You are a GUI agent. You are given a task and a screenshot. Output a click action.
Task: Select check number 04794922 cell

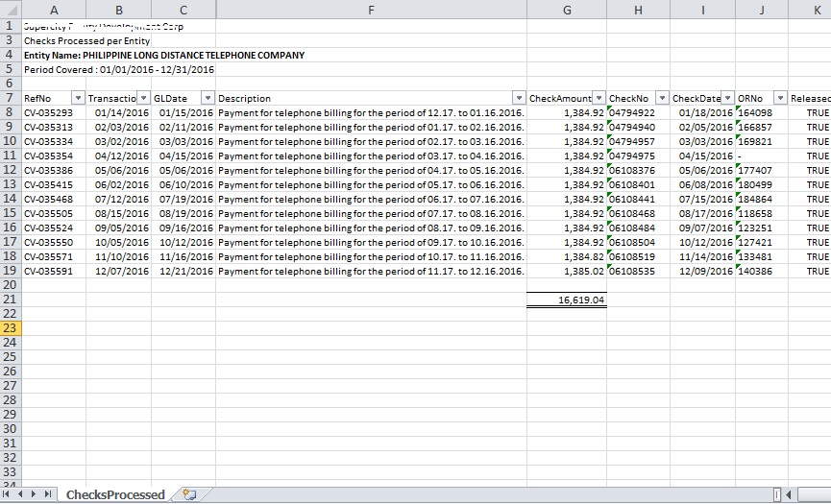coord(638,112)
